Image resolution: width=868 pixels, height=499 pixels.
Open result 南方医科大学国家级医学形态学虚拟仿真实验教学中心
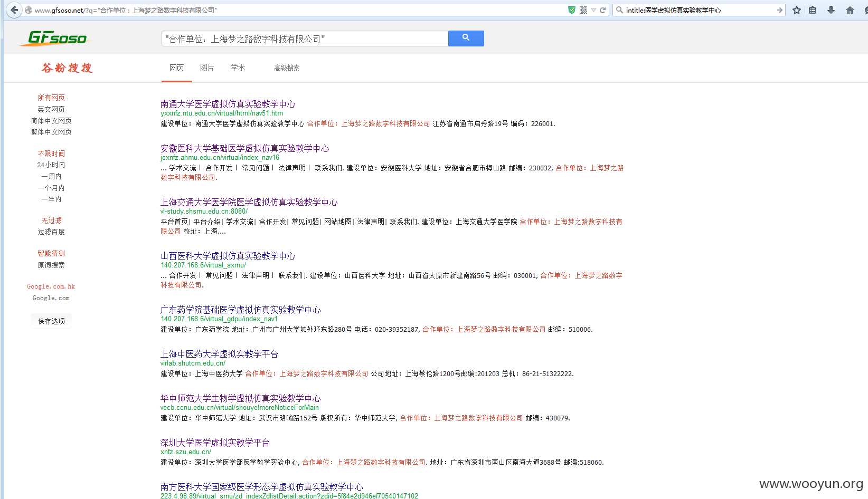(262, 487)
